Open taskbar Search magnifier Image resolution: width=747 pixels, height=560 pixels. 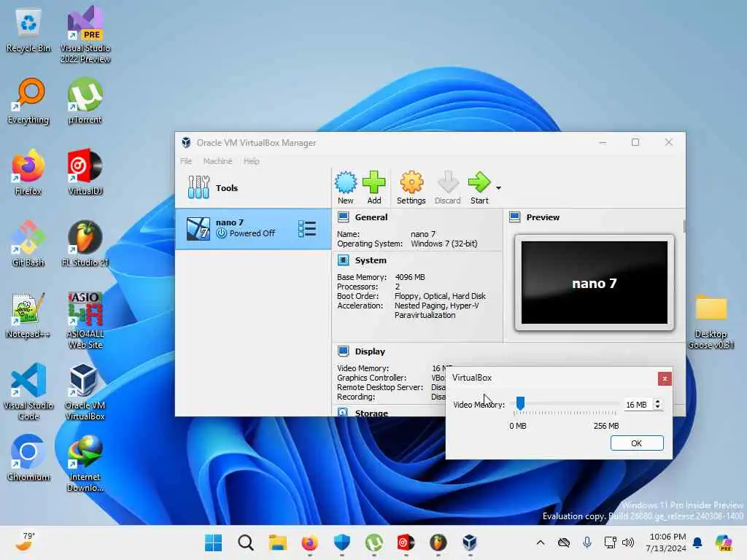pos(245,542)
